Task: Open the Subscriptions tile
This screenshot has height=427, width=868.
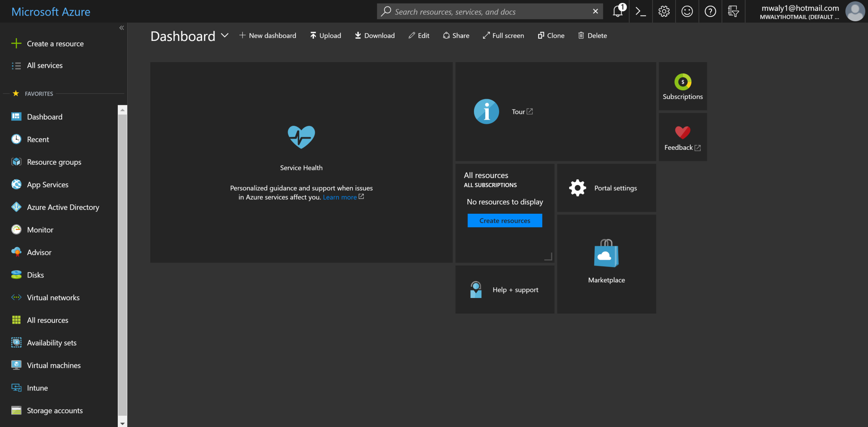Action: point(682,86)
